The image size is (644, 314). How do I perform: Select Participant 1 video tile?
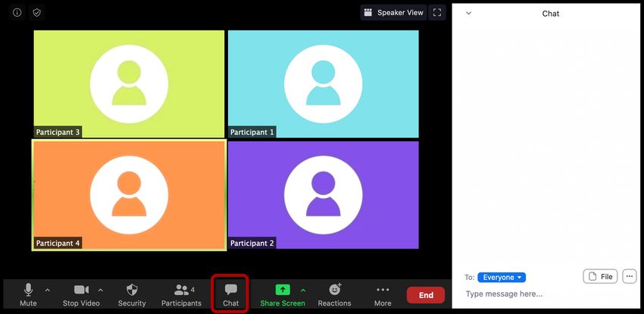pyautogui.click(x=324, y=84)
